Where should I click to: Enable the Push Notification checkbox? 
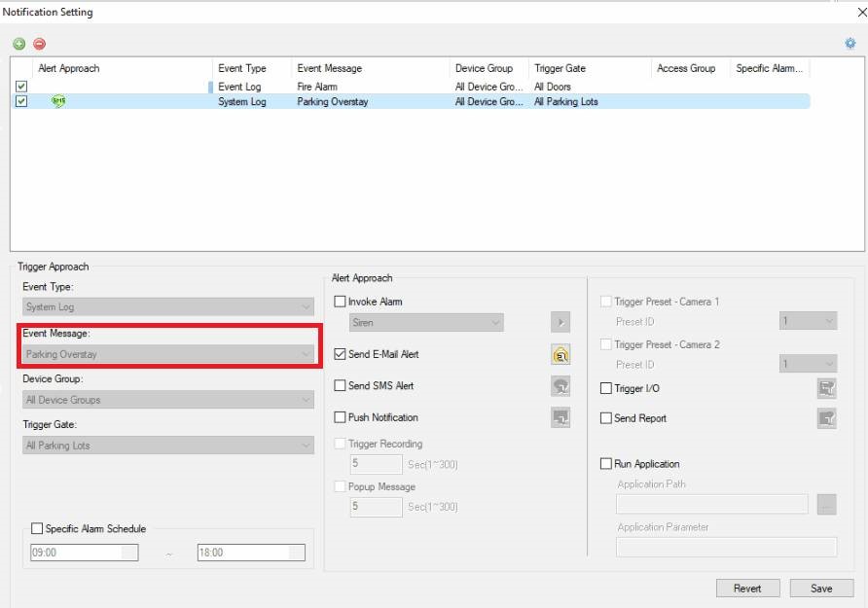coord(340,417)
